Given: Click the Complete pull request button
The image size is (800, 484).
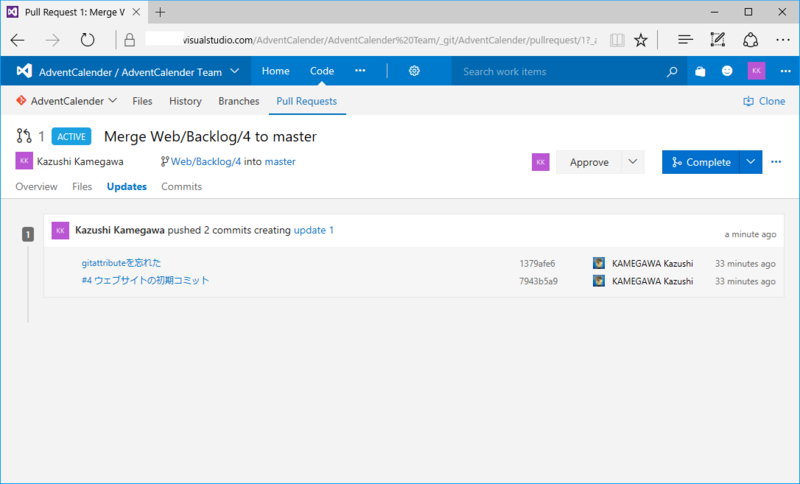Looking at the screenshot, I should [x=701, y=162].
